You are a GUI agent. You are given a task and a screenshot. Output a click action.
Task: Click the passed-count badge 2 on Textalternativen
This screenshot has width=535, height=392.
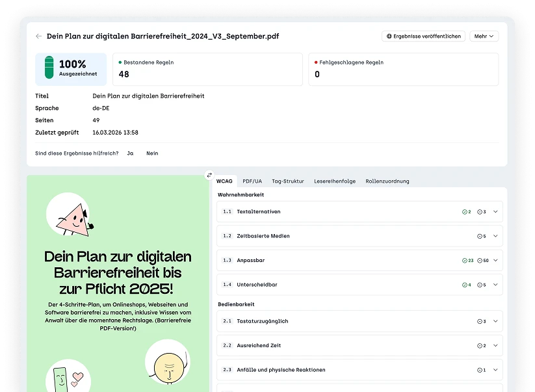click(465, 211)
